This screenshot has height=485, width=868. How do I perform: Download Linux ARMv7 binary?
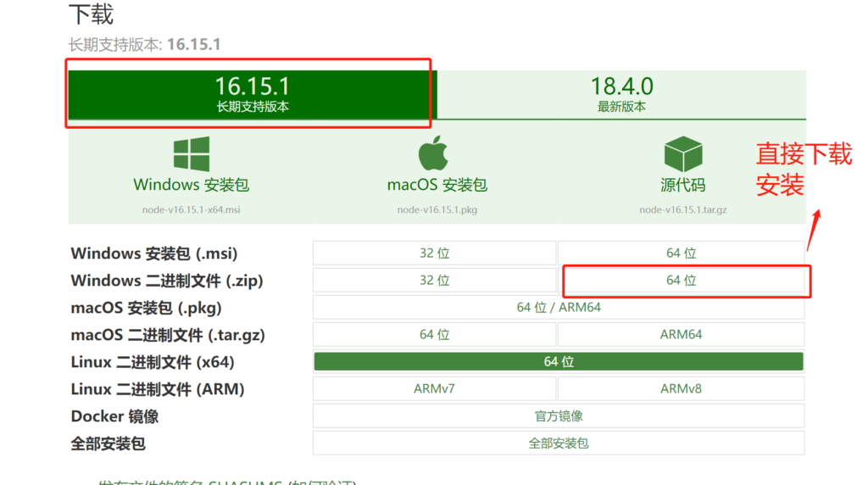pyautogui.click(x=434, y=388)
